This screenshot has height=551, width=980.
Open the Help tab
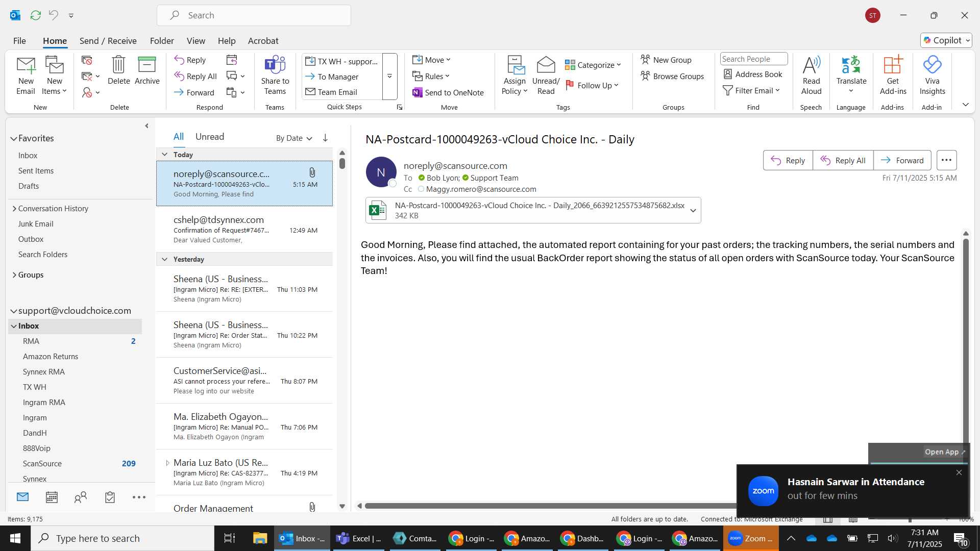[227, 41]
